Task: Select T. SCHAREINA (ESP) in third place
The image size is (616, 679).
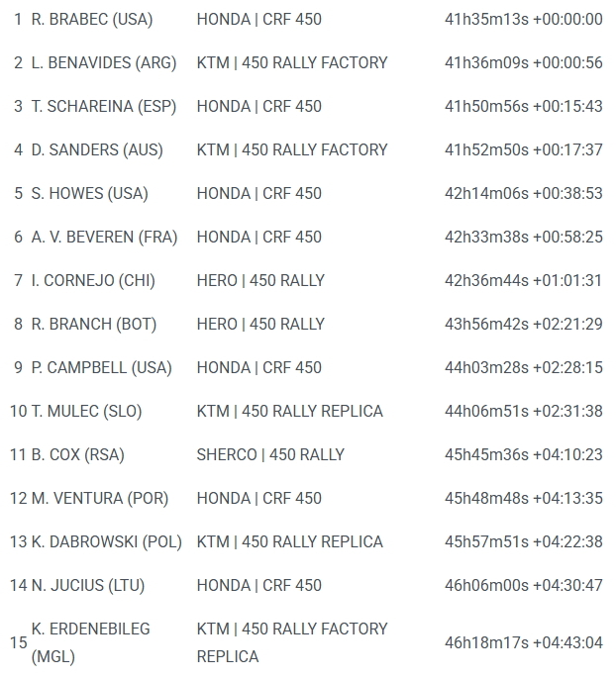Action: click(x=104, y=107)
